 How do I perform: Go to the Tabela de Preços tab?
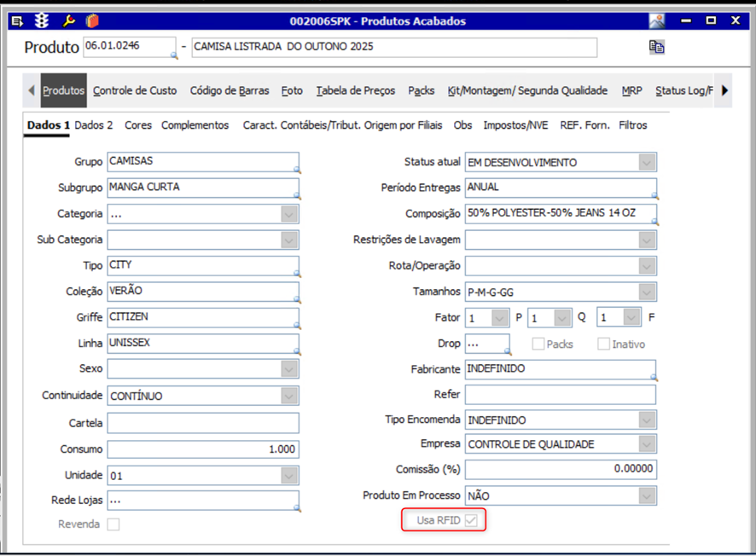pyautogui.click(x=355, y=90)
